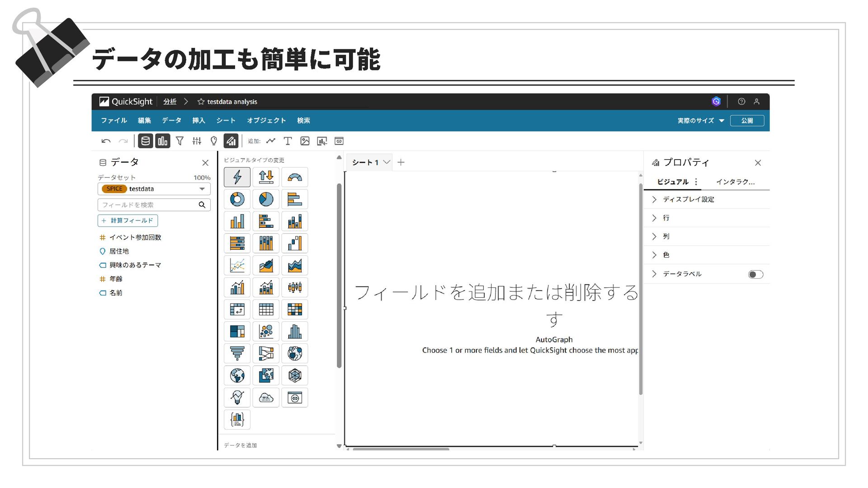
Task: Choose the pivot table visual type
Action: pos(237,310)
